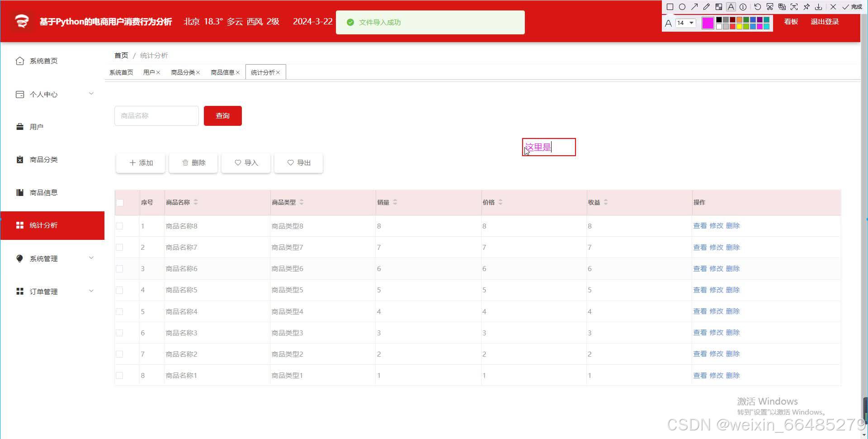Check the row for 商品名称5

[119, 290]
